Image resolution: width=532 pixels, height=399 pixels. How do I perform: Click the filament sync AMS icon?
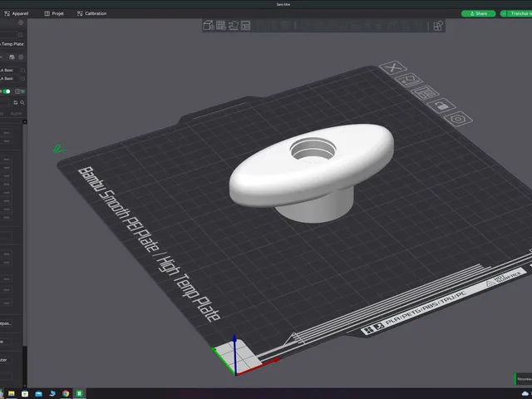coord(12,57)
